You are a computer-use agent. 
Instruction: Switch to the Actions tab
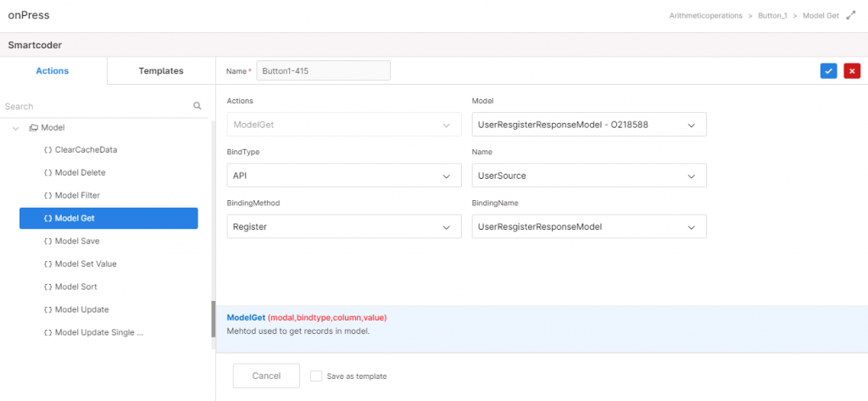53,71
